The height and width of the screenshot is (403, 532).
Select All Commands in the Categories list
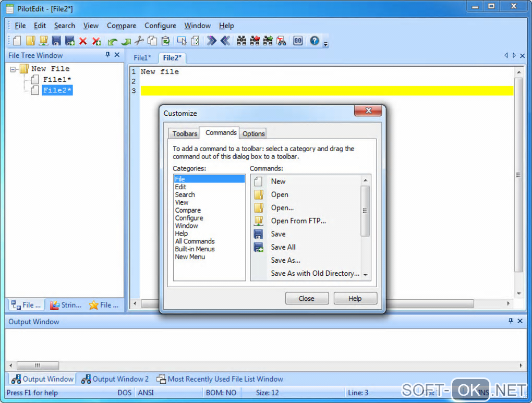pyautogui.click(x=209, y=241)
